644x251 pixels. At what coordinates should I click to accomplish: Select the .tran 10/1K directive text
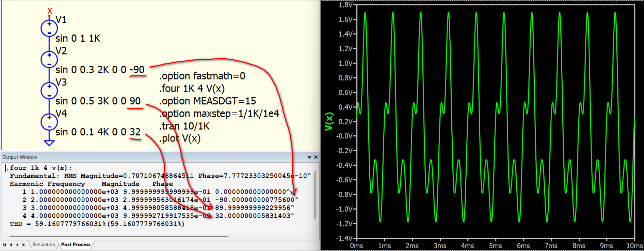tap(184, 126)
